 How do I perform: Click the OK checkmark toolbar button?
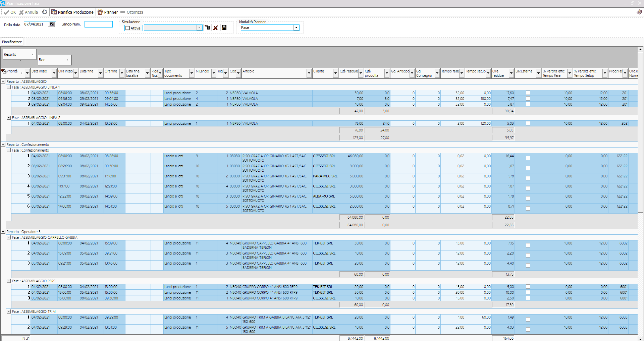[10, 12]
